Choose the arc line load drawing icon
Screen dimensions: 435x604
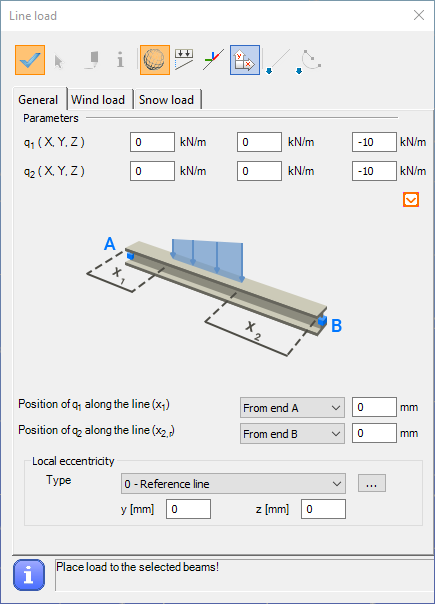[x=309, y=61]
